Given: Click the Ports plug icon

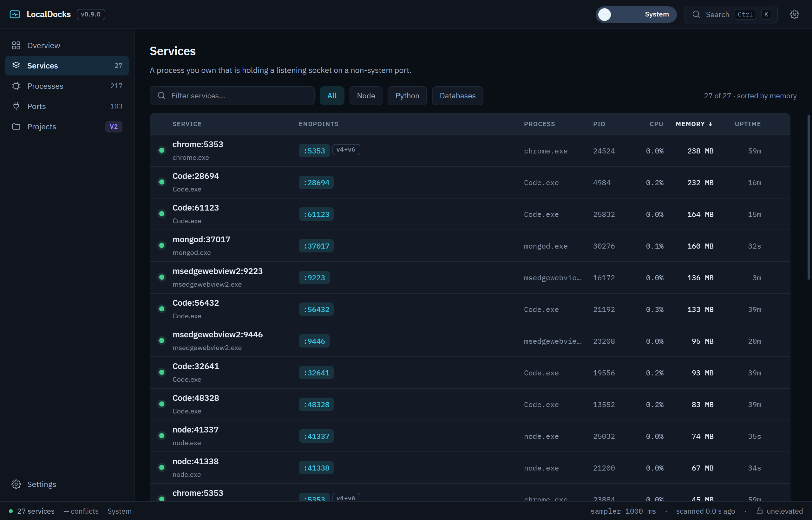Looking at the screenshot, I should point(16,106).
